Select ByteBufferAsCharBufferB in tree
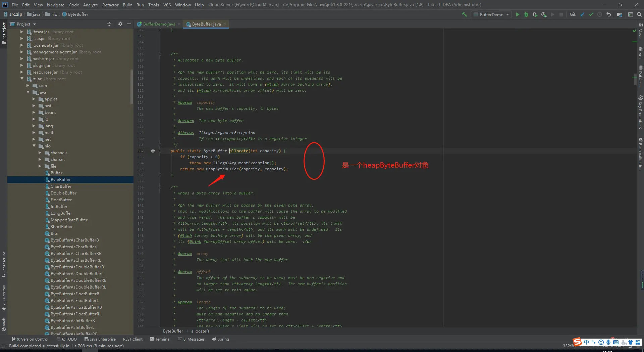This screenshot has width=644, height=352. coord(74,240)
